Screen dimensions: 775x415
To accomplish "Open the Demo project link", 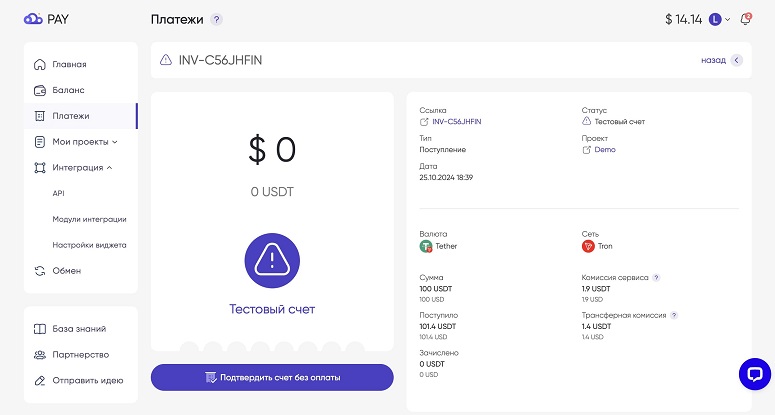I will pyautogui.click(x=605, y=150).
